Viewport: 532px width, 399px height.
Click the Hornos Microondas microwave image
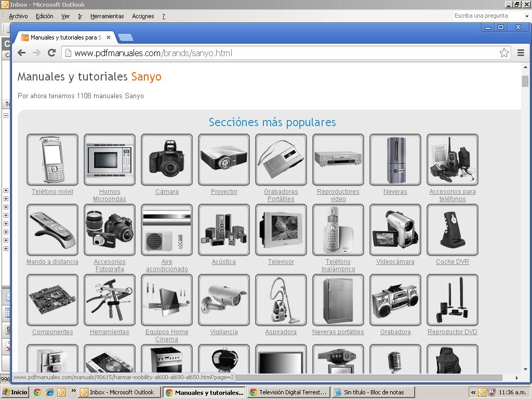click(x=110, y=159)
